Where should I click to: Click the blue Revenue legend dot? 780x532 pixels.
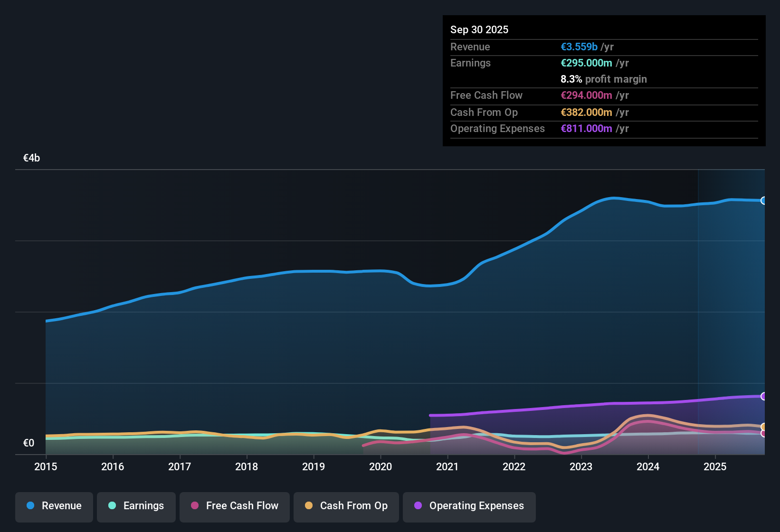click(30, 506)
